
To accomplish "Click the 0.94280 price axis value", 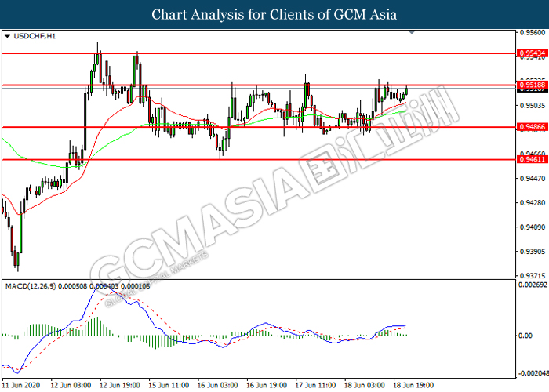I will pos(533,203).
